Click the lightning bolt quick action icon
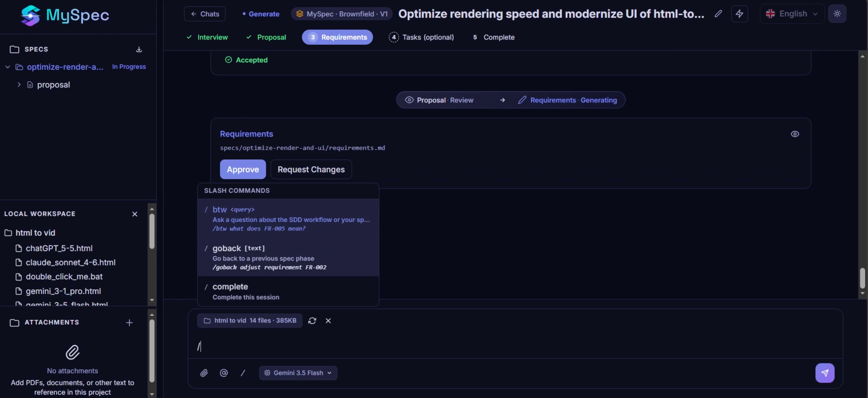 [739, 14]
